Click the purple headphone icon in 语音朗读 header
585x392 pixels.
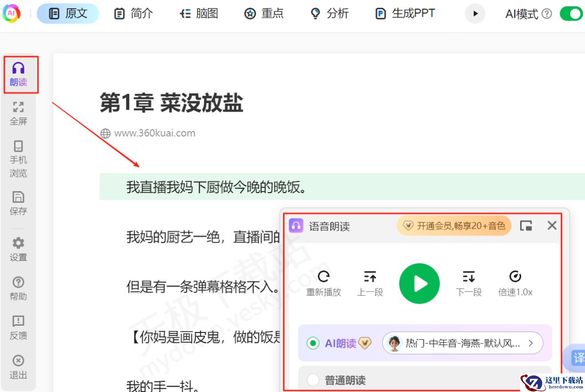click(296, 226)
